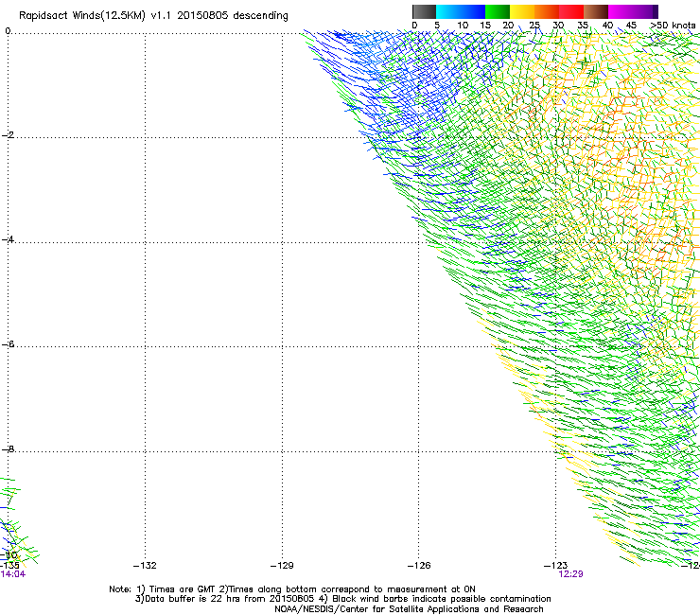Select the magenta-purple 40-50 knots legend swatch
Image resolution: width=700 pixels, height=615 pixels.
click(633, 11)
